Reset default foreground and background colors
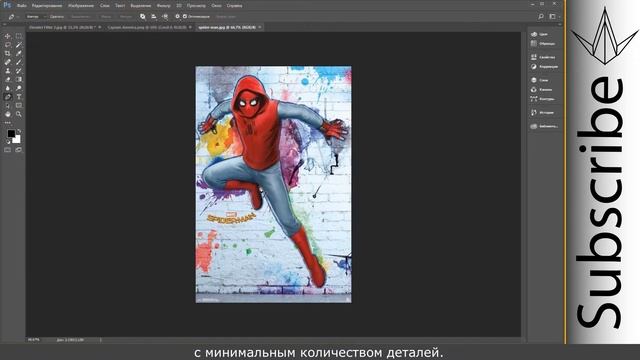The height and width of the screenshot is (360, 640). 9,142
